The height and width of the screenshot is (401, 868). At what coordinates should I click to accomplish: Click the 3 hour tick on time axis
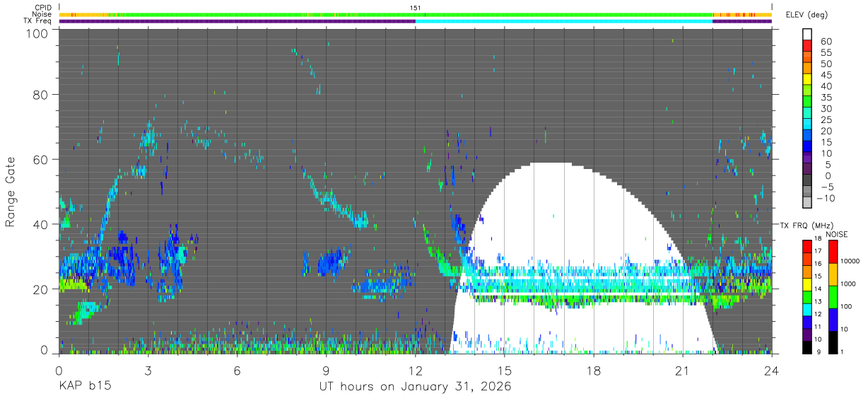click(148, 371)
